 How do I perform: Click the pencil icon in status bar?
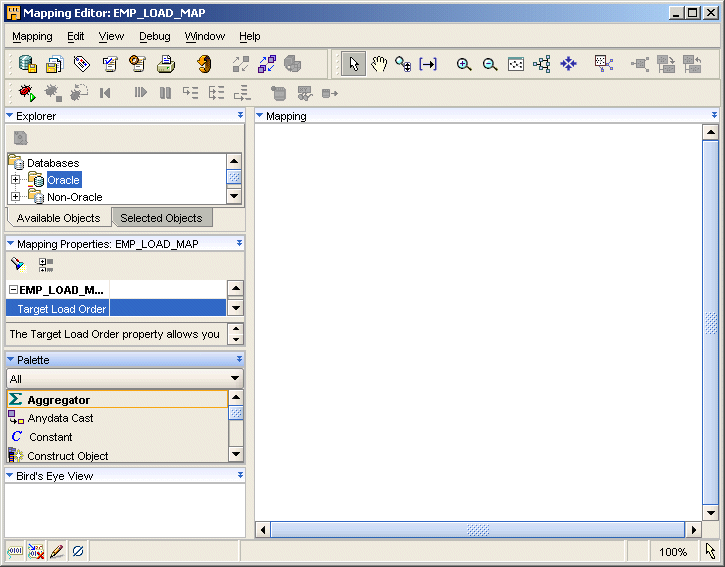pyautogui.click(x=57, y=551)
